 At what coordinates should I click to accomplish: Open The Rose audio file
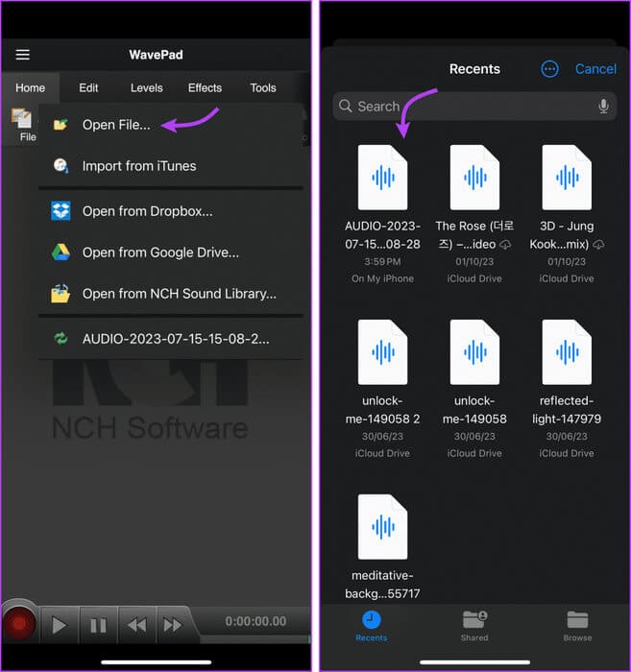coord(474,214)
